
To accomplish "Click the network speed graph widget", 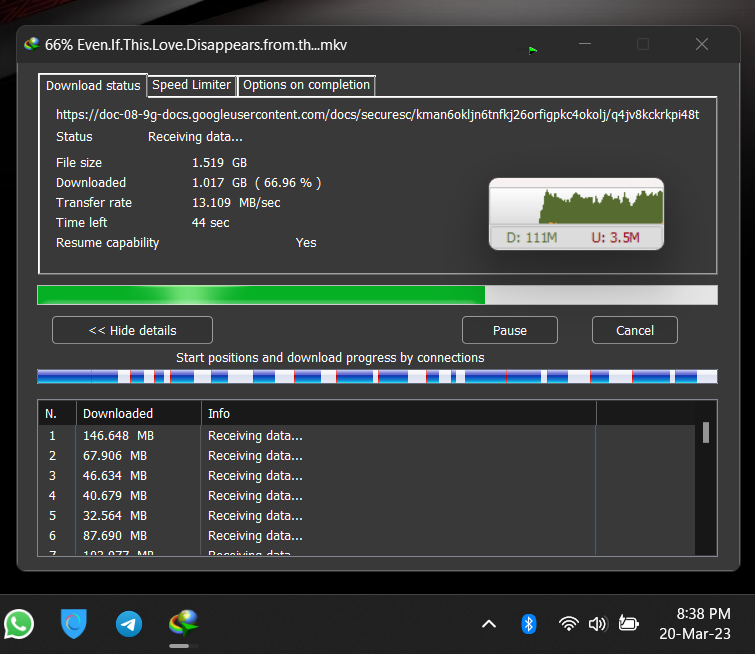I will [x=576, y=214].
